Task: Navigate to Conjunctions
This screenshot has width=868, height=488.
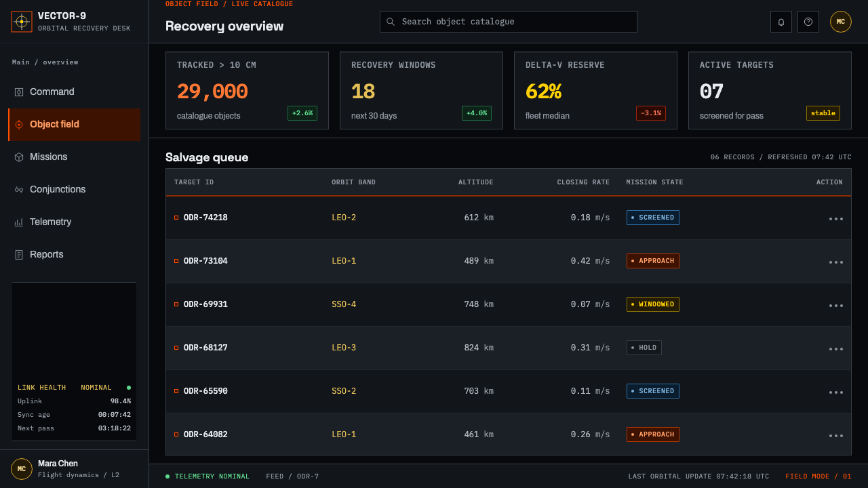Action: point(75,190)
